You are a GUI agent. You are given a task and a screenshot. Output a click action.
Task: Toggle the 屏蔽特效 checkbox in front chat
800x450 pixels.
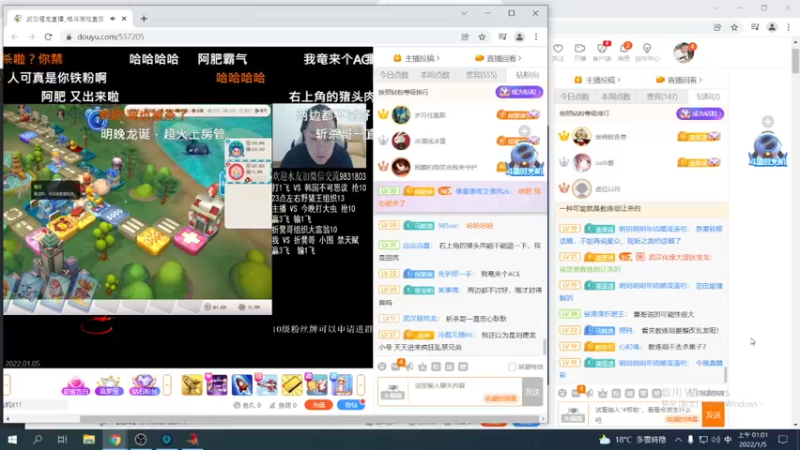click(512, 367)
